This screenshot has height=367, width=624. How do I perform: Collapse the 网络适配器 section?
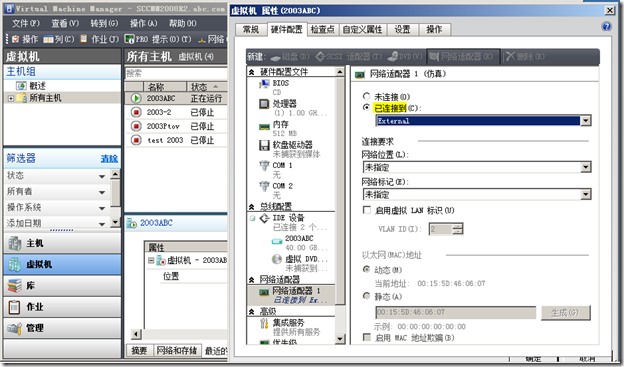point(252,279)
